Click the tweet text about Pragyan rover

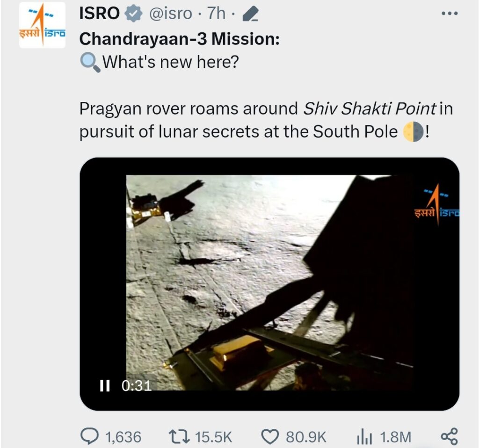point(266,120)
